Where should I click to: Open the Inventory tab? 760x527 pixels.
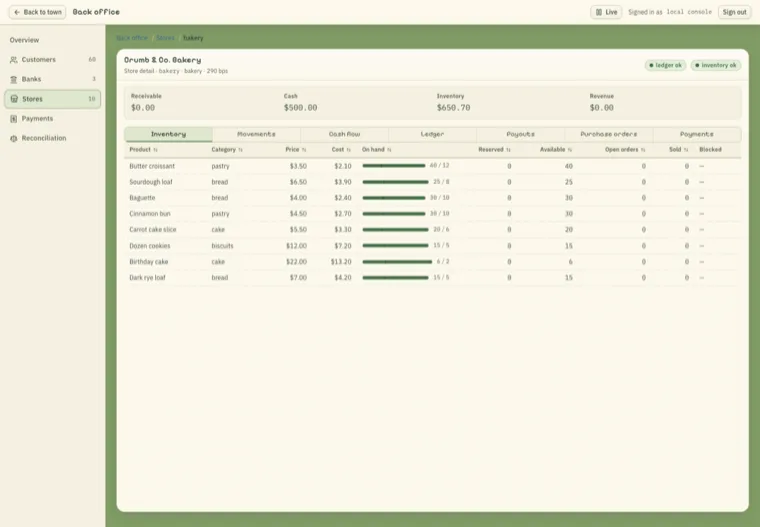click(x=168, y=134)
